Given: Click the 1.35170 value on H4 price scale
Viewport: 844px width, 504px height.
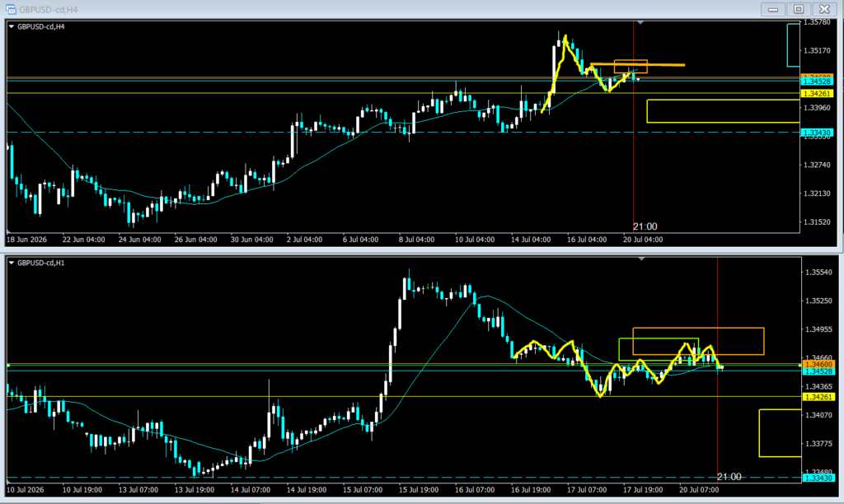Looking at the screenshot, I should 817,50.
